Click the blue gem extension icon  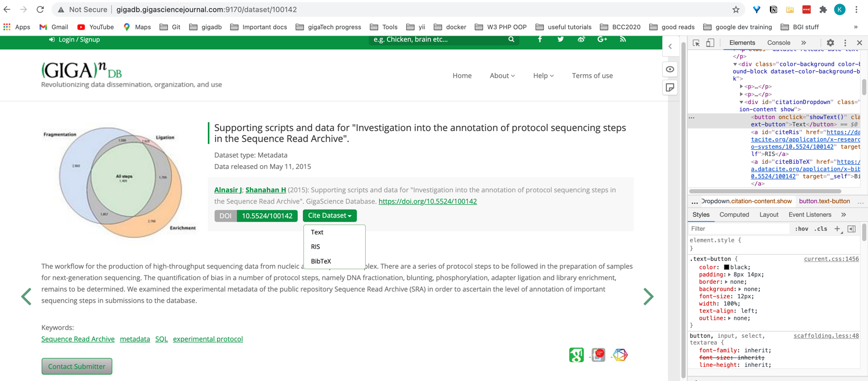pos(757,9)
